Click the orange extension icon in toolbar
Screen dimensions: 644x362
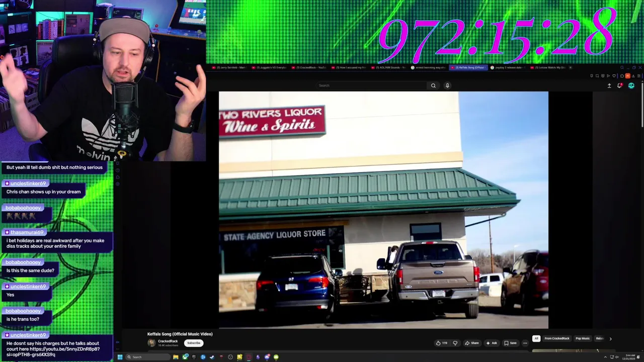coord(628,76)
